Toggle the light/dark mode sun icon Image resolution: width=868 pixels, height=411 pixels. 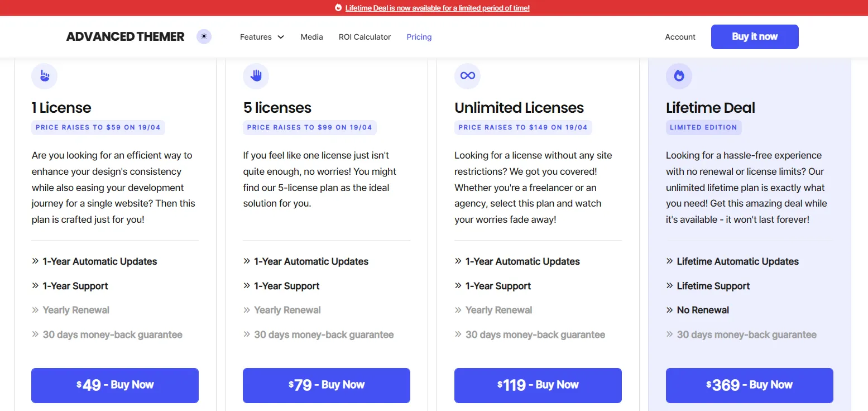pyautogui.click(x=204, y=37)
